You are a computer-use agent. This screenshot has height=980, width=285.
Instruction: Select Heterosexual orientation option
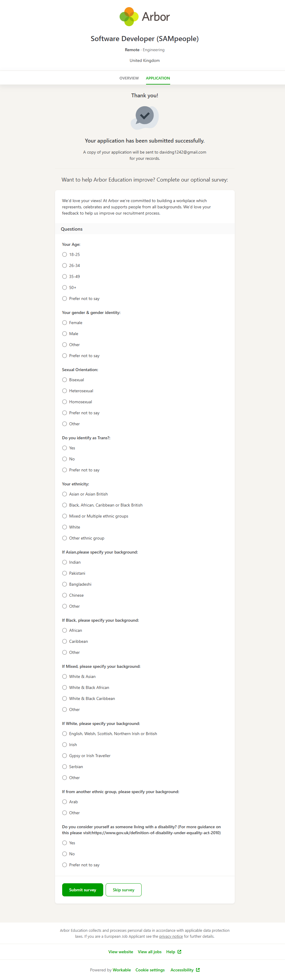coord(65,391)
